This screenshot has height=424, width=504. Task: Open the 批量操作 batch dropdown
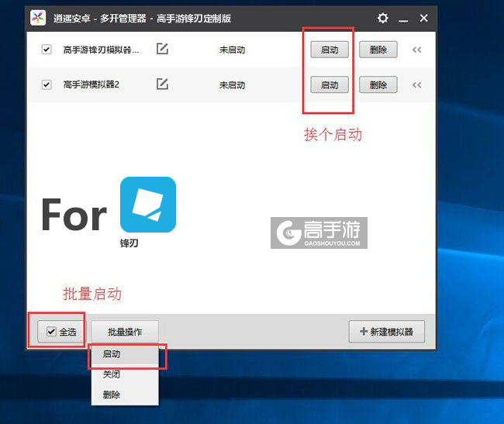(x=125, y=332)
